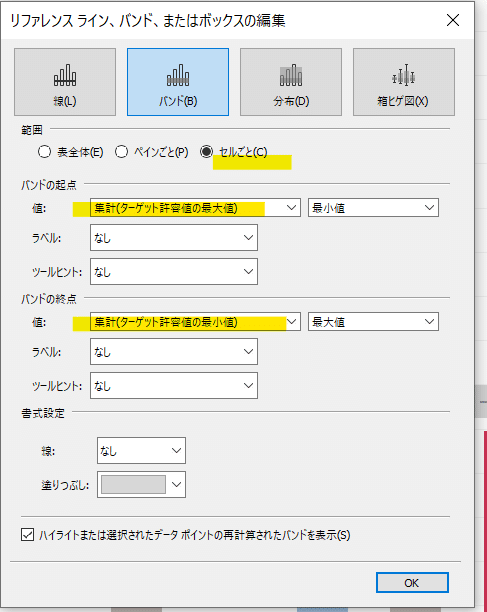487x612 pixels.
Task: Toggle ハイライトまたは選択されたデータ ポイント recalculated band checkbox
Action: pyautogui.click(x=27, y=535)
